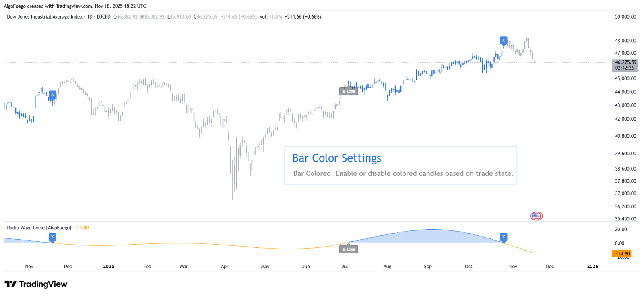The width and height of the screenshot is (644, 296).
Task: Click the US flag economic event icon
Action: point(536,216)
